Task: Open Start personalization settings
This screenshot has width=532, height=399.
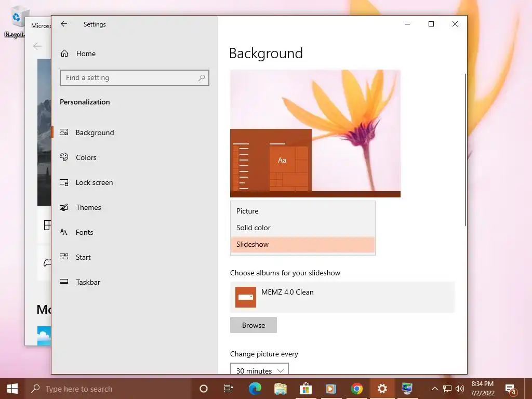Action: click(x=135, y=257)
